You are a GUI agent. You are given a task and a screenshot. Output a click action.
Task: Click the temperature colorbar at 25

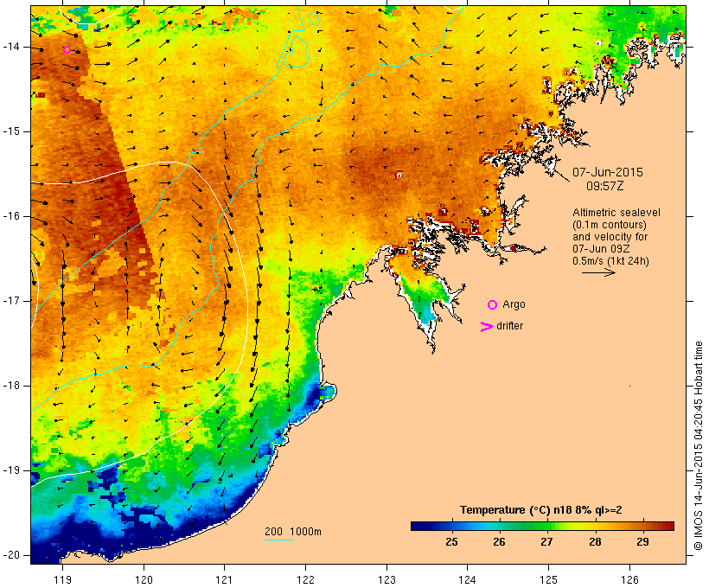tap(451, 526)
